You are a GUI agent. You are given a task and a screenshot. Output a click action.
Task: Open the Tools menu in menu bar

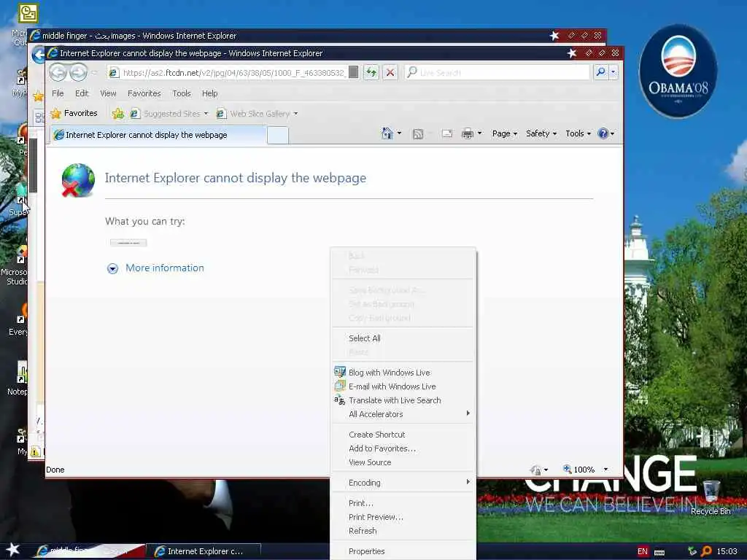pyautogui.click(x=182, y=93)
